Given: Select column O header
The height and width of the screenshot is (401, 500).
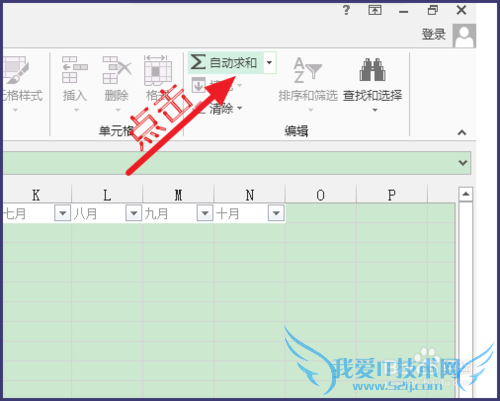Looking at the screenshot, I should 321,195.
